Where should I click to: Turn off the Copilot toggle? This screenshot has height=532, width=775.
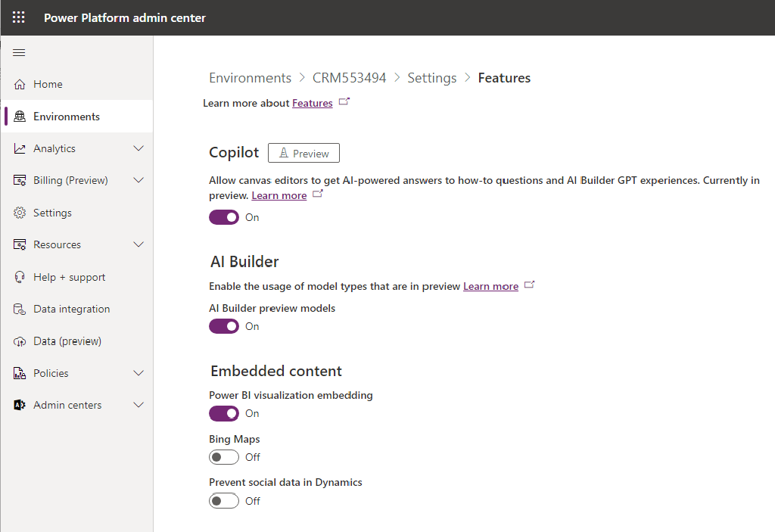(223, 217)
